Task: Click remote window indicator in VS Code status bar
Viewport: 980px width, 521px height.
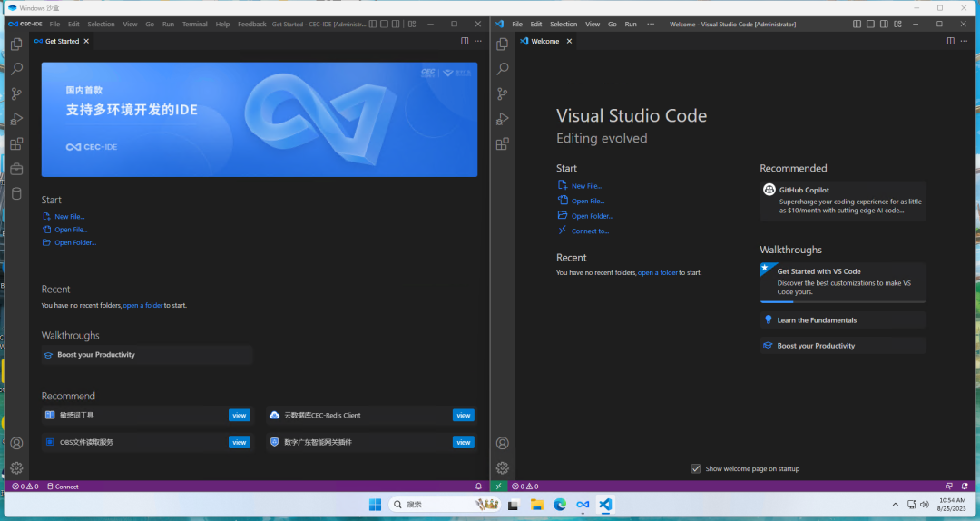Action: pos(499,486)
